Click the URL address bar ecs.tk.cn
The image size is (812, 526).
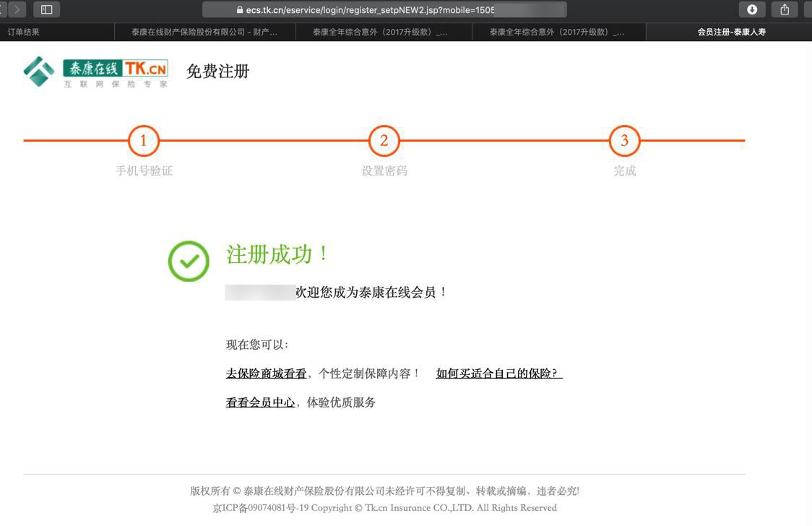(384, 10)
